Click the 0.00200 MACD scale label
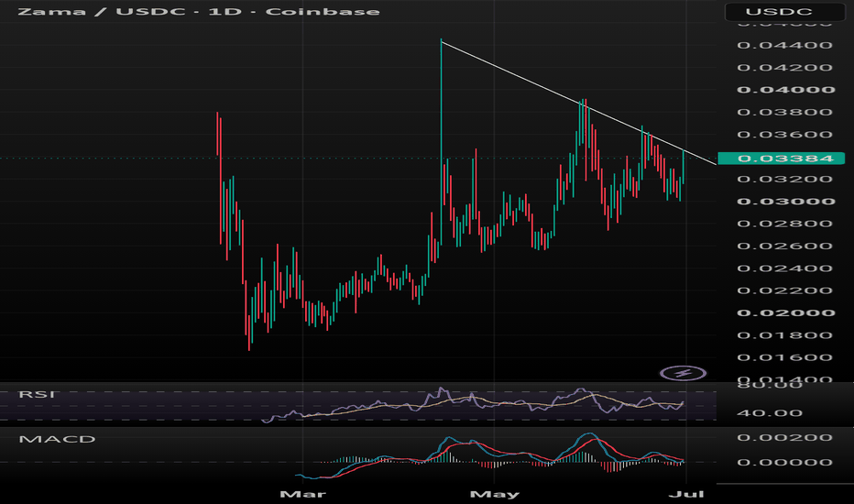Image resolution: width=854 pixels, height=504 pixels. [x=785, y=437]
